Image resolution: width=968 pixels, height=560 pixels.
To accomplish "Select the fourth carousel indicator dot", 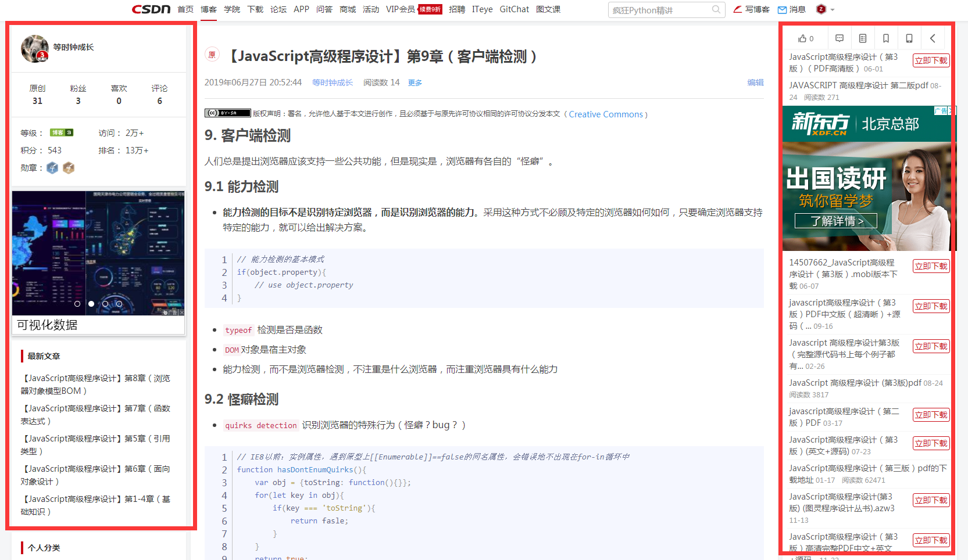I will pyautogui.click(x=119, y=303).
